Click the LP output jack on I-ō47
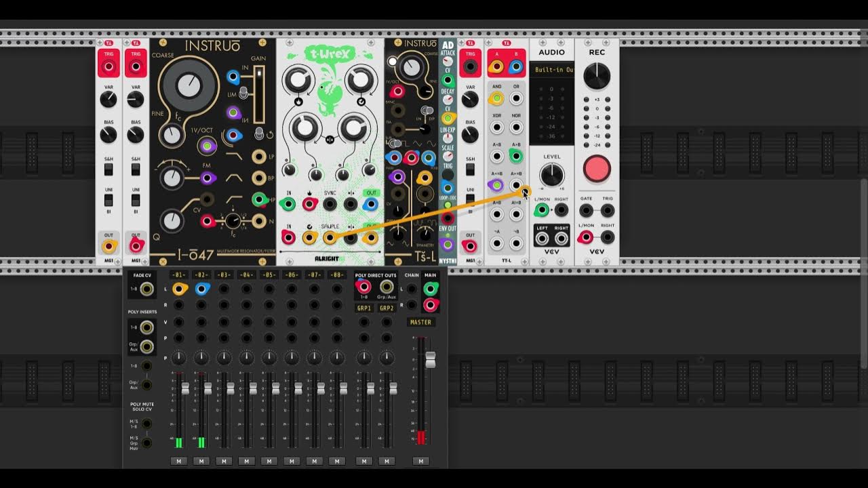 [x=258, y=157]
